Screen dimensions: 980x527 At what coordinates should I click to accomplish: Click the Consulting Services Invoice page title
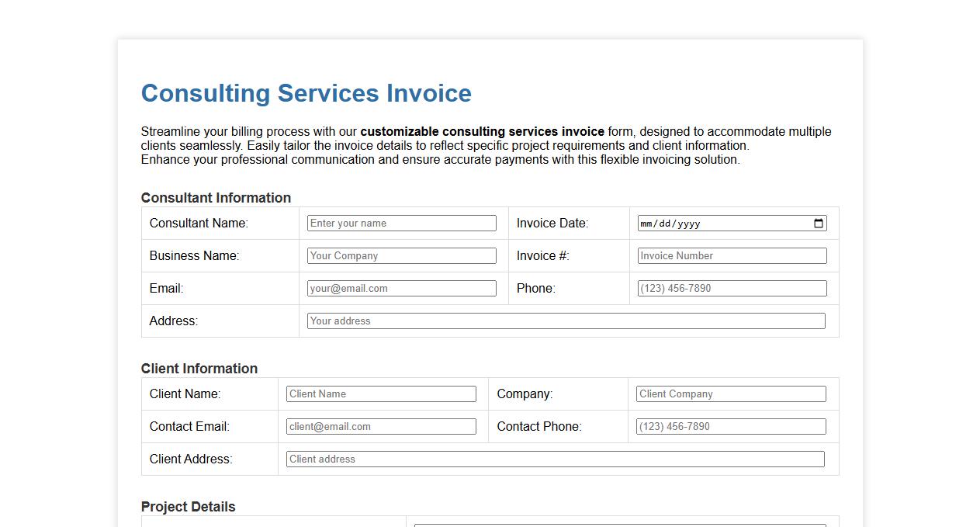pos(306,93)
